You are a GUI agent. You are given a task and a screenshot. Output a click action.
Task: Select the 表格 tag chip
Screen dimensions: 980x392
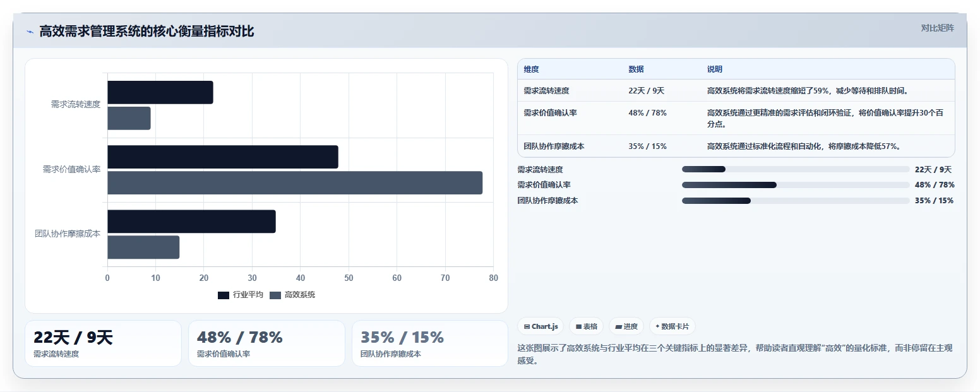tap(586, 326)
